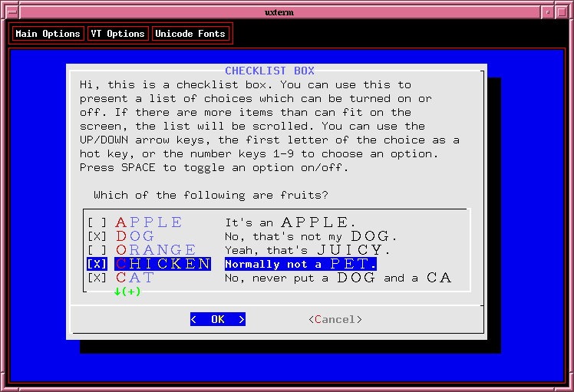This screenshot has height=392, width=574.
Task: Click the "Normally not a PET." description
Action: click(300, 264)
